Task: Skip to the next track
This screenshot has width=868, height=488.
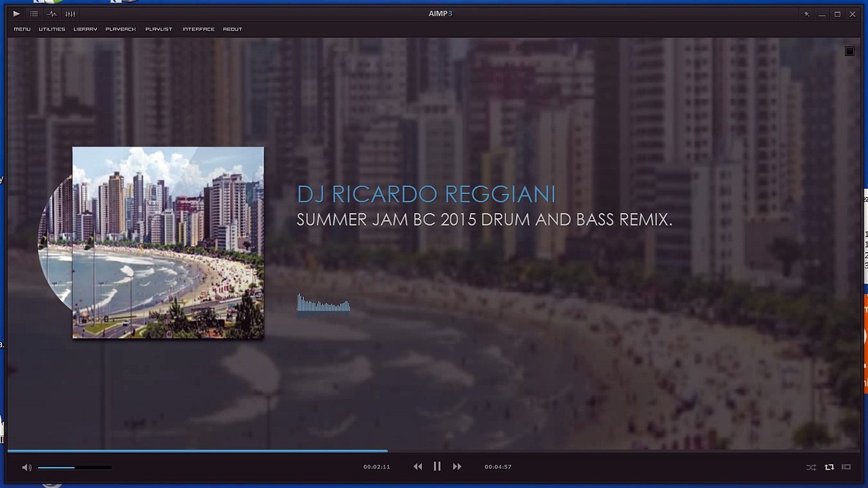Action: [x=457, y=466]
